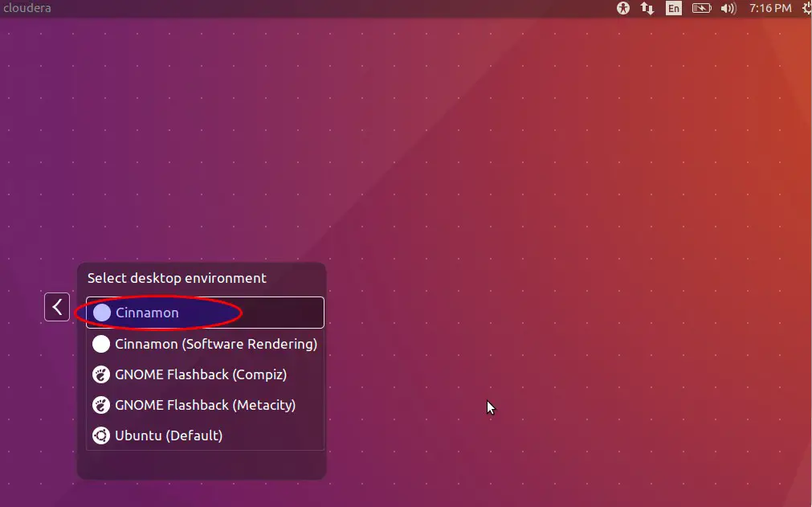Screen dimensions: 812x507
Task: Select the Cinnamon session entry
Action: click(205, 313)
